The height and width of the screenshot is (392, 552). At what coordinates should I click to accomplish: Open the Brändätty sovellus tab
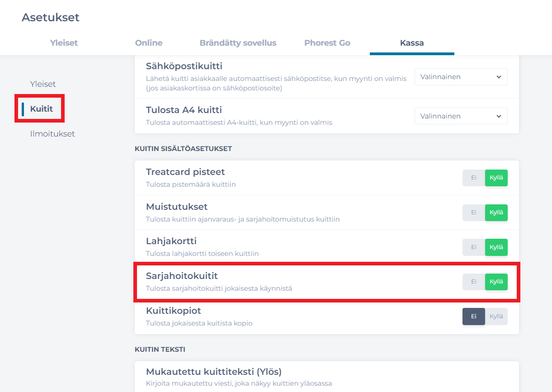point(238,43)
